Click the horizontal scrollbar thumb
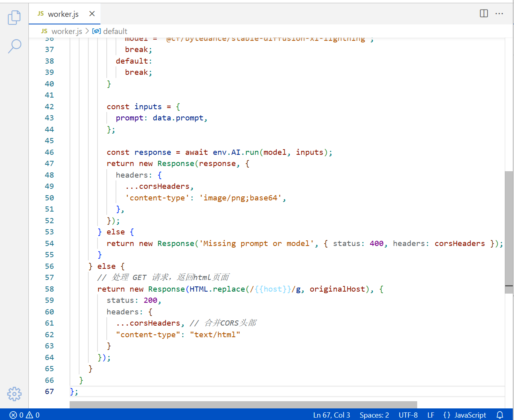The height and width of the screenshot is (420, 514). point(243,405)
